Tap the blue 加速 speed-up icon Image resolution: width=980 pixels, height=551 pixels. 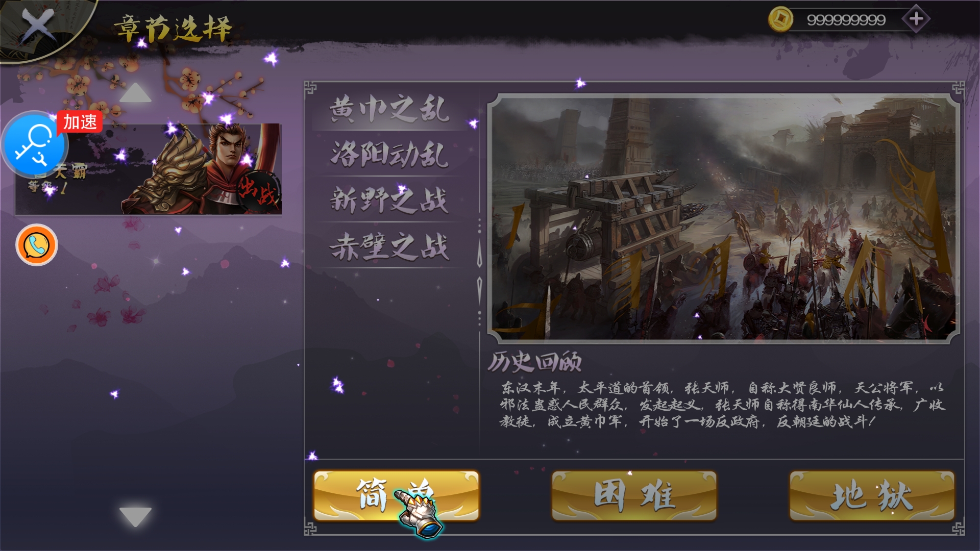[x=36, y=144]
